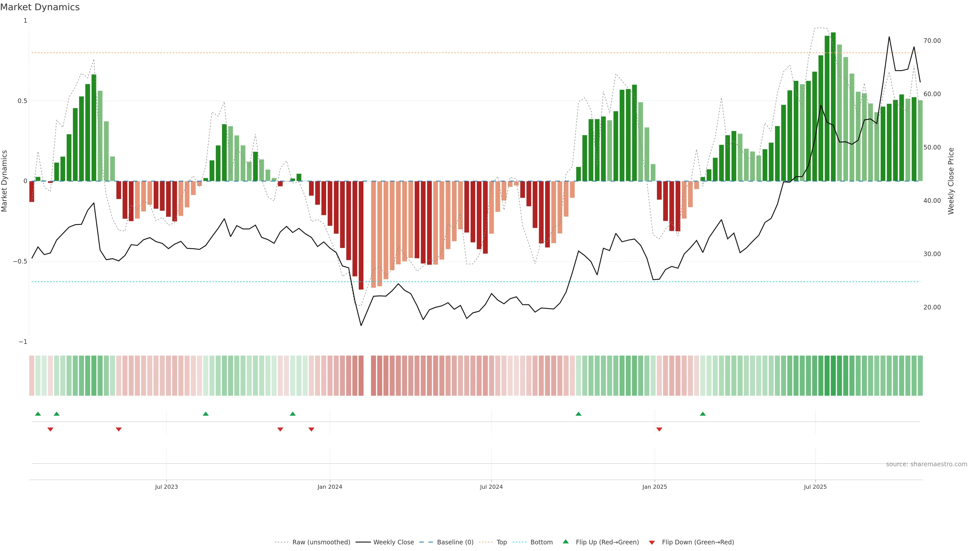Image resolution: width=980 pixels, height=551 pixels.
Task: Click the red flip-down marker near January 2025
Action: click(x=659, y=429)
